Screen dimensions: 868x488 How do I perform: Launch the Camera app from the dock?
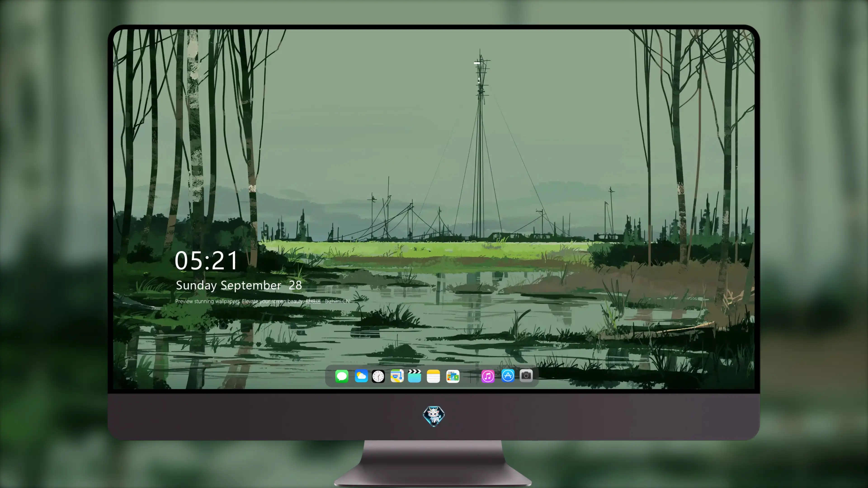pos(526,375)
